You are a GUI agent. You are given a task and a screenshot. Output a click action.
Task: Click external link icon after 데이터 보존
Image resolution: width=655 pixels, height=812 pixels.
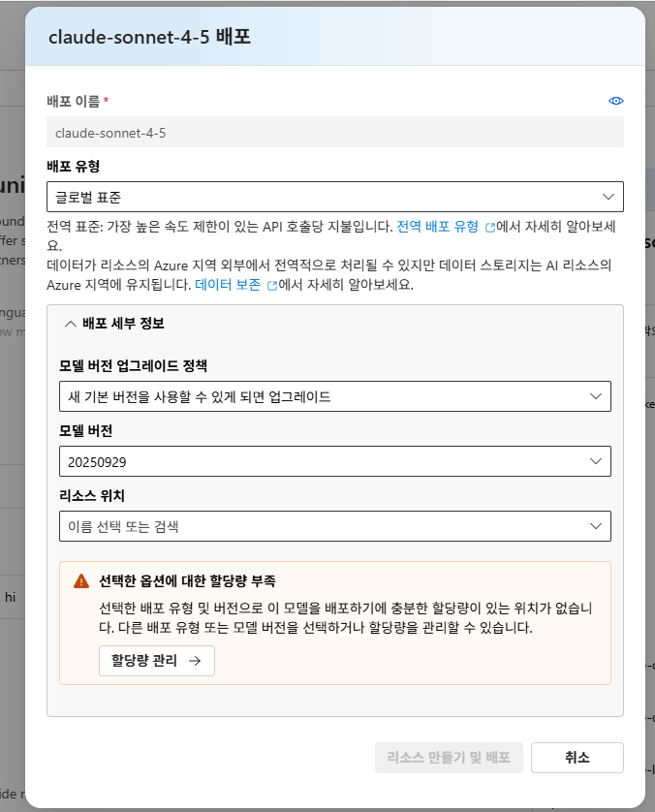coord(272,286)
